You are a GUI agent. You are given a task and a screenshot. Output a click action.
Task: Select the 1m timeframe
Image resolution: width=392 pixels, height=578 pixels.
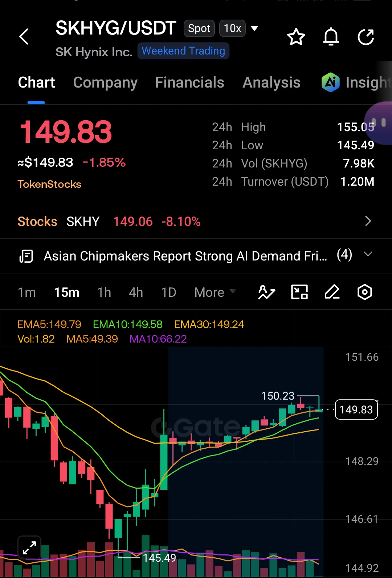point(27,292)
